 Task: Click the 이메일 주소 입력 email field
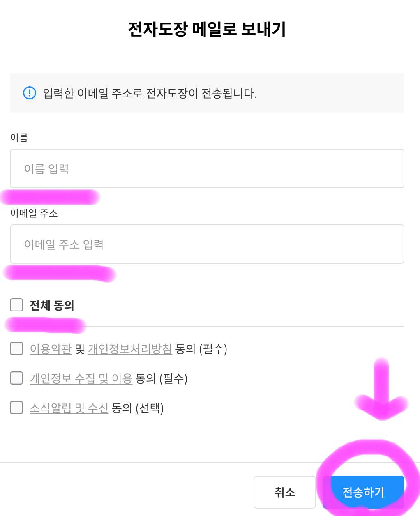point(207,244)
